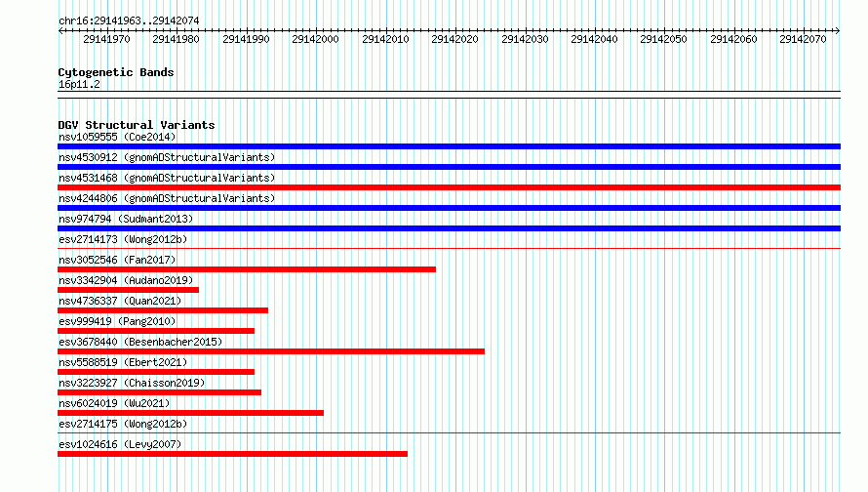868x492 pixels.
Task: Click the chr16:29141963..29142074 region label
Action: point(129,20)
